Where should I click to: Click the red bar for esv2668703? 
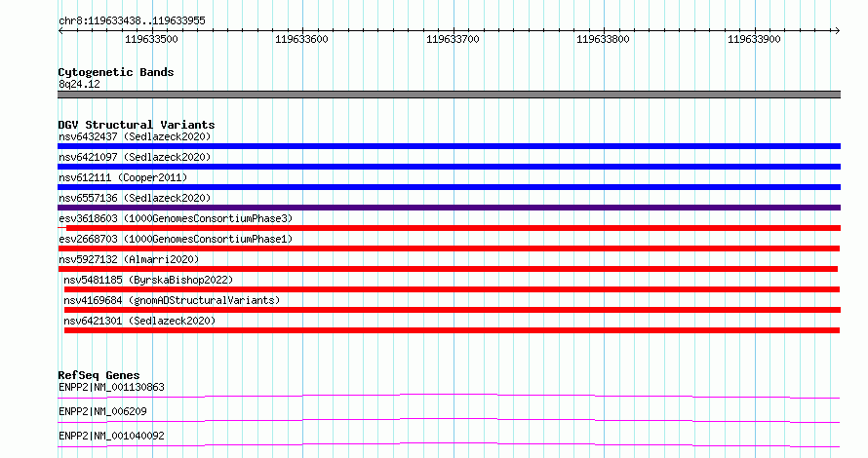pos(449,248)
